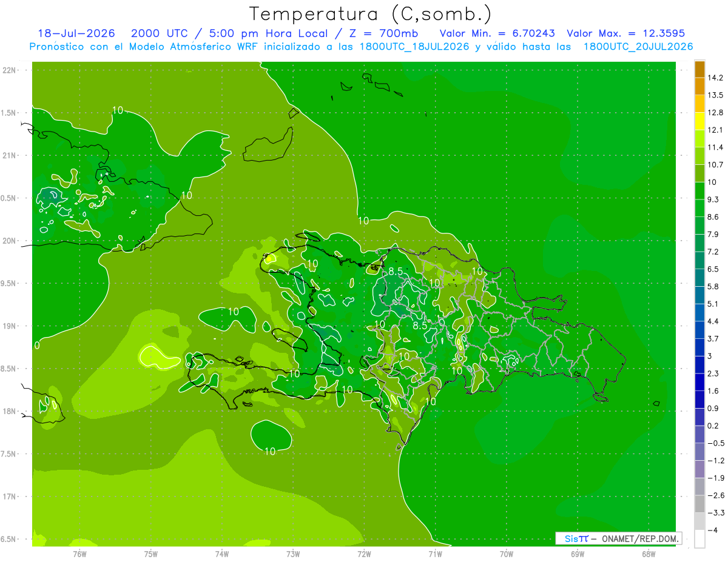Viewport: 728px width, 562px height.
Task: Click the '72W' longitude axis label
Action: [x=364, y=554]
